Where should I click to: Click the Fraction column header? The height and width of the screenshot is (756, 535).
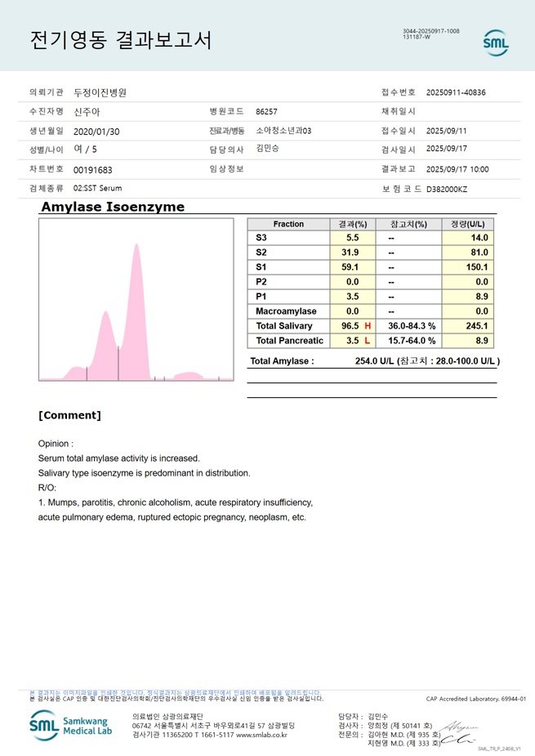pyautogui.click(x=288, y=224)
